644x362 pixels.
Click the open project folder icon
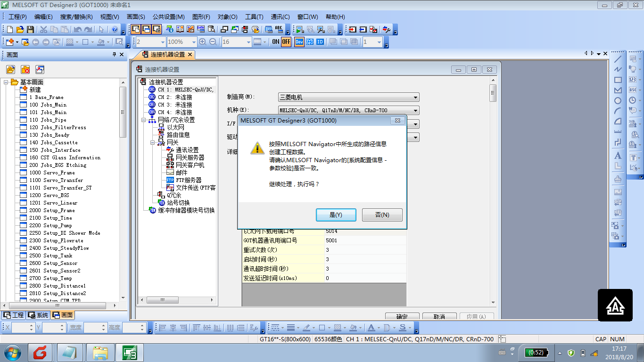(x=20, y=29)
